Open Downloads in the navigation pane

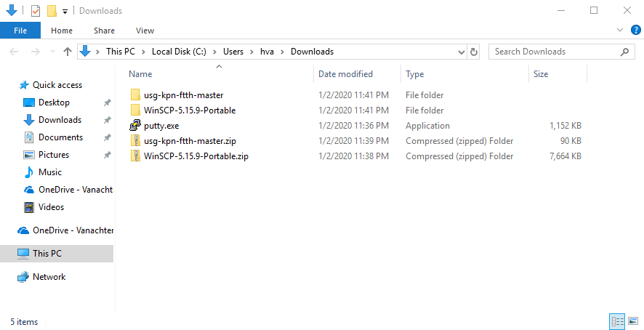point(60,120)
